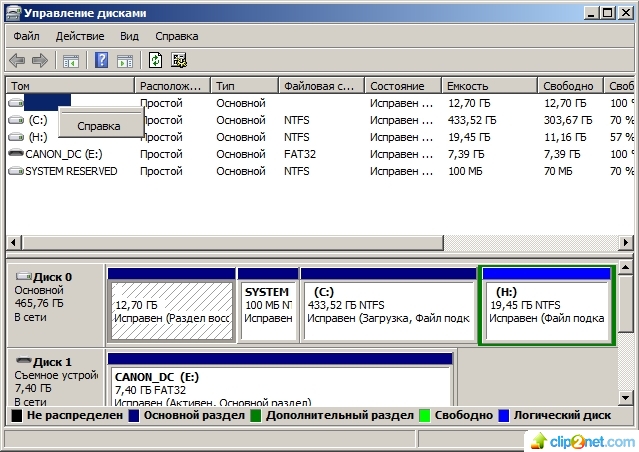
Task: Click the Refresh toolbar icon
Action: 156,60
